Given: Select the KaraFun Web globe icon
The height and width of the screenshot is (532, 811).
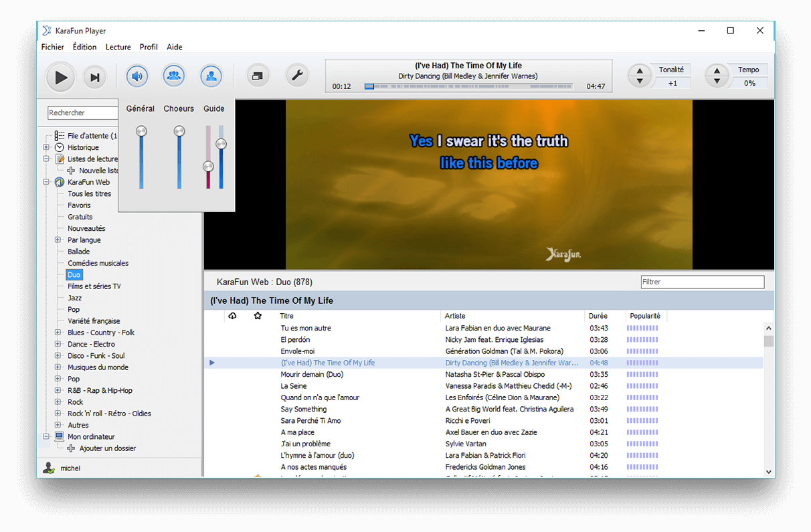Looking at the screenshot, I should 60,182.
